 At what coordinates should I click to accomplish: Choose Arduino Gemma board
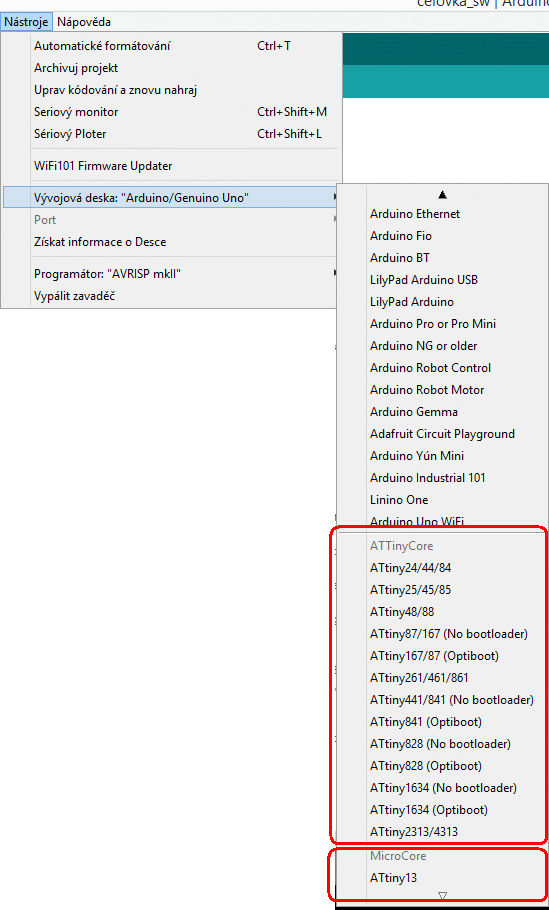point(442,413)
